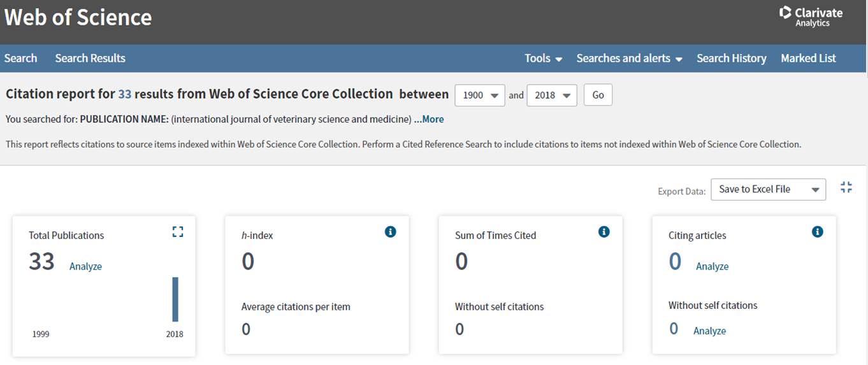Click Analyze beside Citing articles without self citations
The image size is (868, 365).
[709, 331]
